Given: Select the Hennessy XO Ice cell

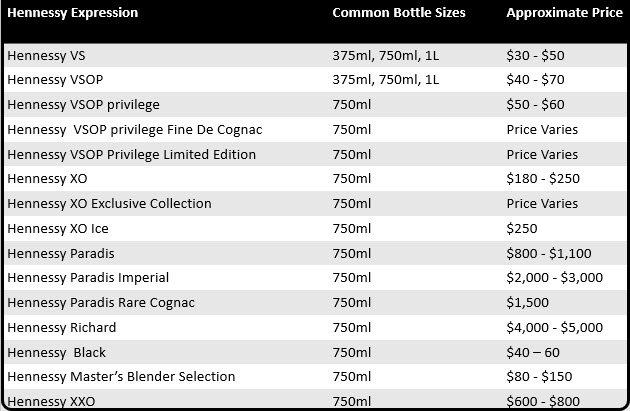Looking at the screenshot, I should [x=58, y=228].
